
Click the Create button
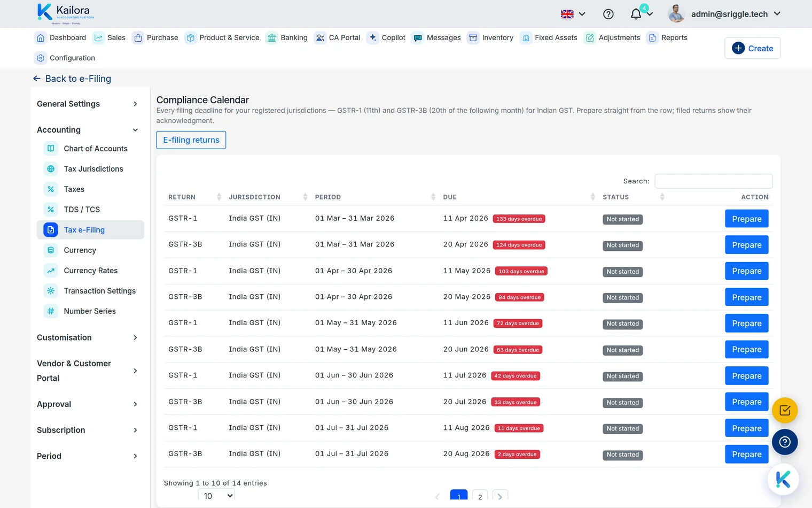[753, 48]
